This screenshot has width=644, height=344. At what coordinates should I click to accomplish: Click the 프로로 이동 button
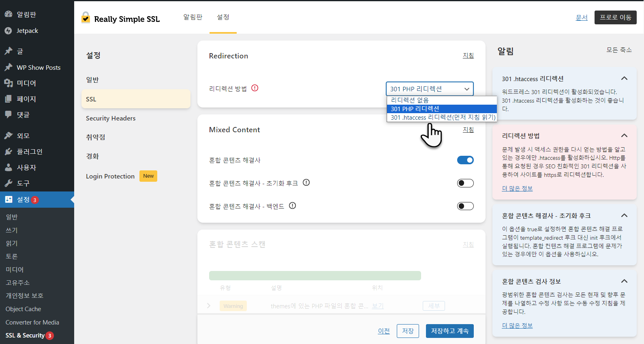click(615, 17)
